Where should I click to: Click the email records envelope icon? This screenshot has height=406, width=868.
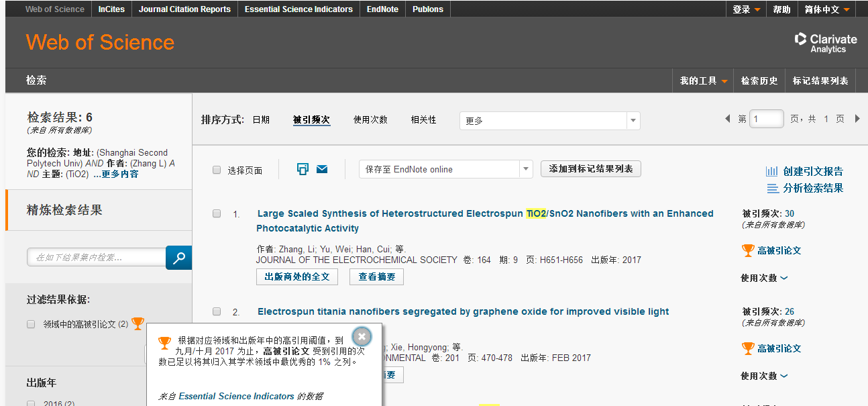point(322,169)
